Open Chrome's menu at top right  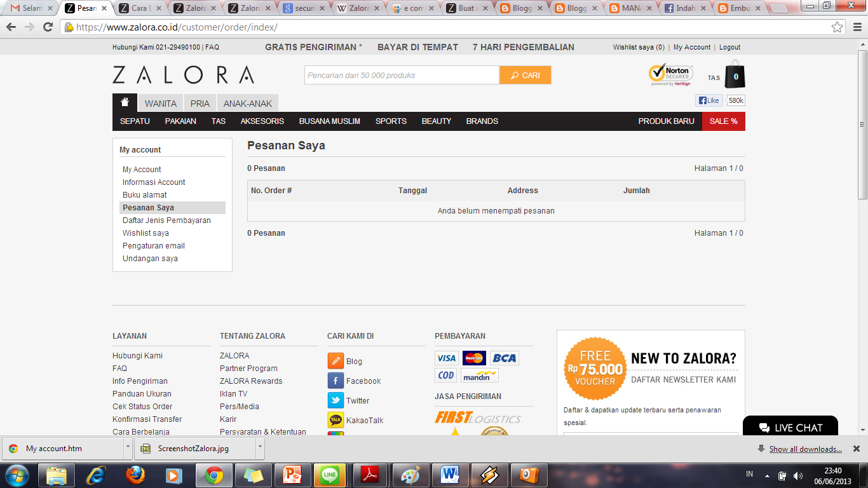click(856, 28)
